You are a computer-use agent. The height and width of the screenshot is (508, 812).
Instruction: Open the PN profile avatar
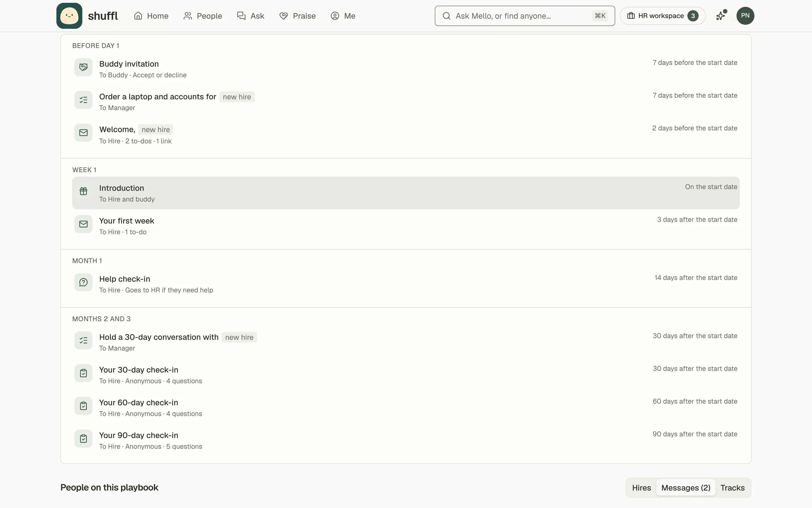745,16
